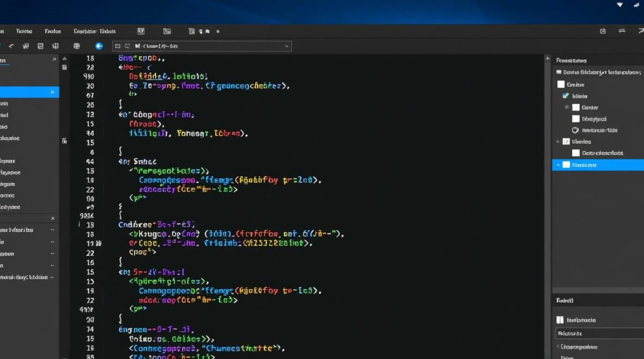Open the dropdown arrow of the toolbar search box

coord(286,46)
